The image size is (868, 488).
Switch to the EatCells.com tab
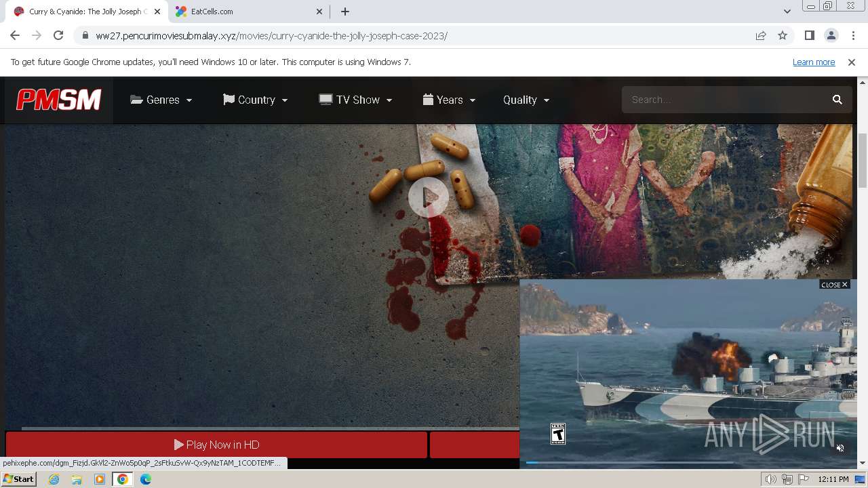pyautogui.click(x=248, y=12)
